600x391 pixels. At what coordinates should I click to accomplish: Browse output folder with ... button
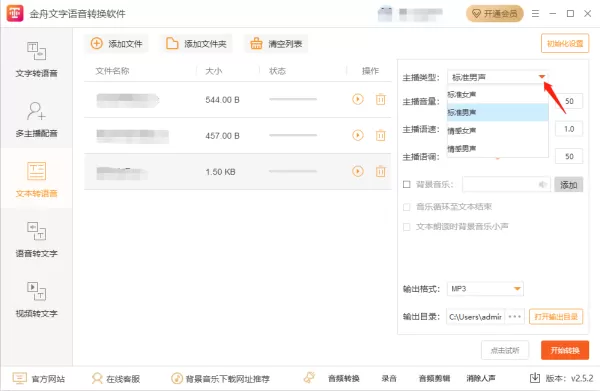515,317
